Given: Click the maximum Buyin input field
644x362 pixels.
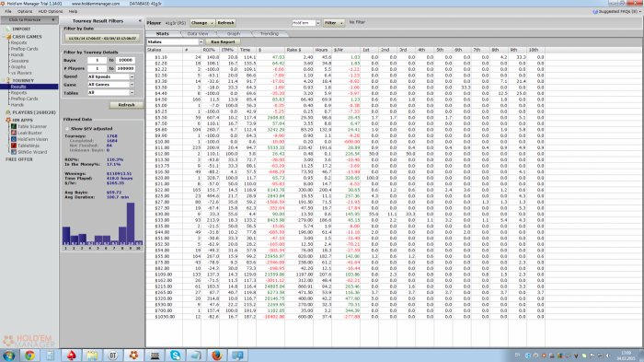Looking at the screenshot, I should pyautogui.click(x=125, y=60).
